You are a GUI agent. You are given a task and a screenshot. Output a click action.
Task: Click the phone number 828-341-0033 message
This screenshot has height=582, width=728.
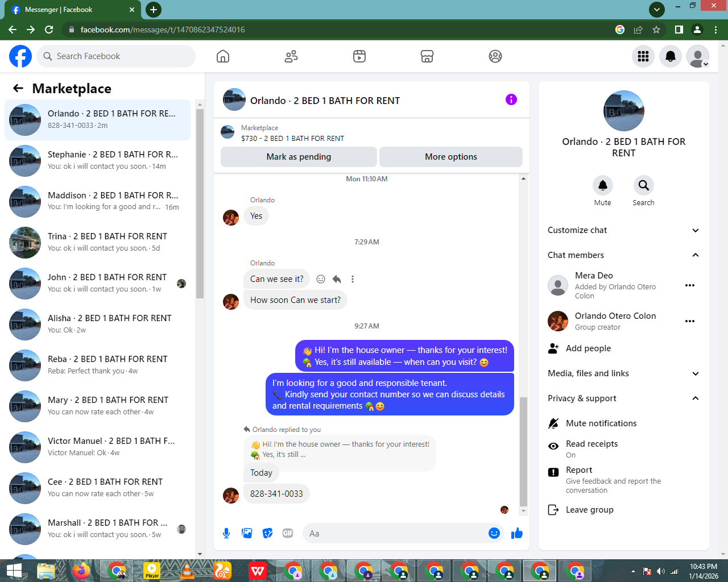point(276,494)
